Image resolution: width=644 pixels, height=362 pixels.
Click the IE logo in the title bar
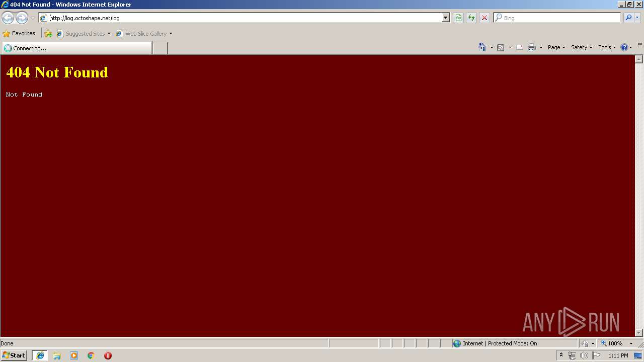pyautogui.click(x=5, y=5)
